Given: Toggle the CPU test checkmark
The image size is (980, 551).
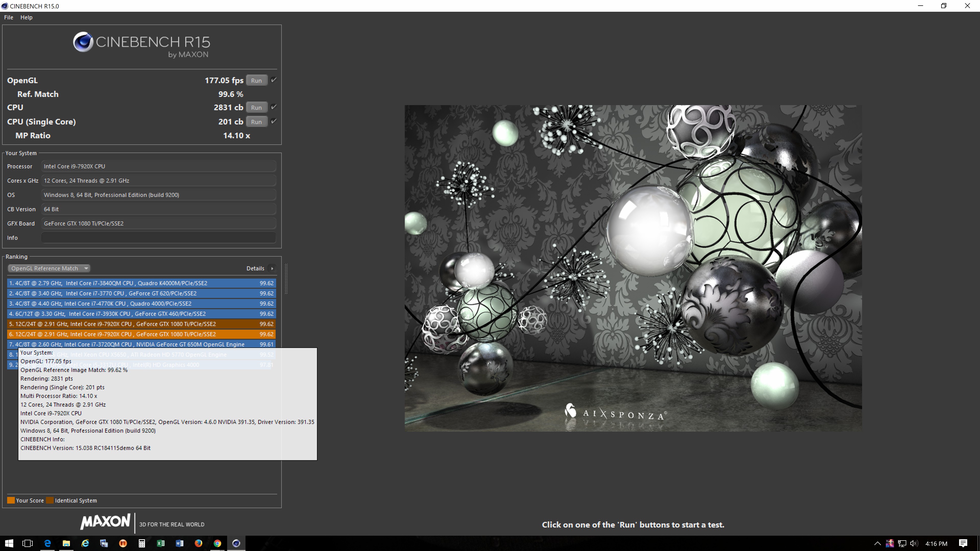Looking at the screenshot, I should tap(274, 107).
